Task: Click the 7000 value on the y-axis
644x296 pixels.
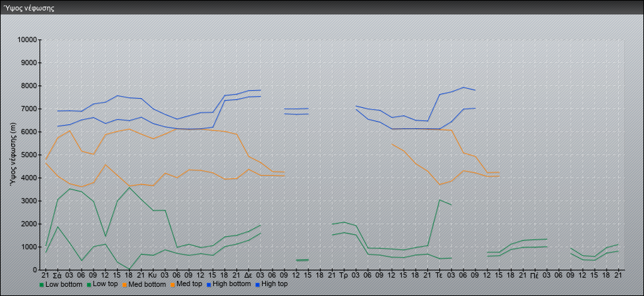Action: [x=29, y=109]
